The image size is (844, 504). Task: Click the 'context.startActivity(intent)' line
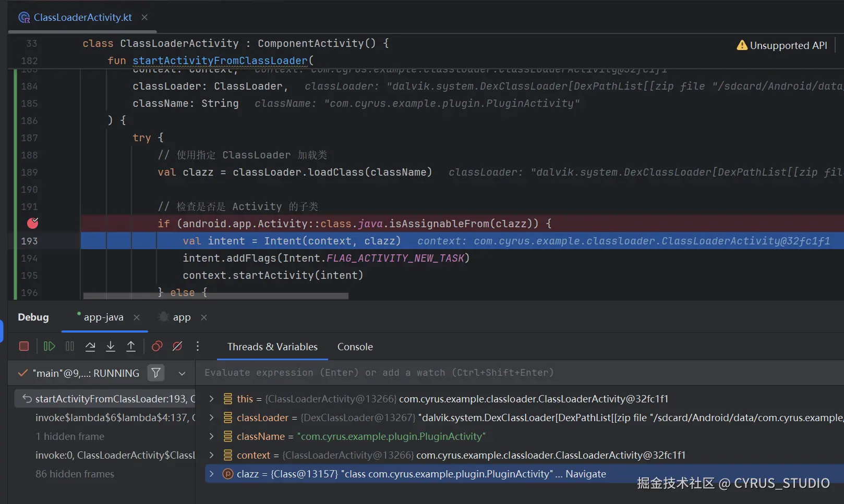pos(273,275)
